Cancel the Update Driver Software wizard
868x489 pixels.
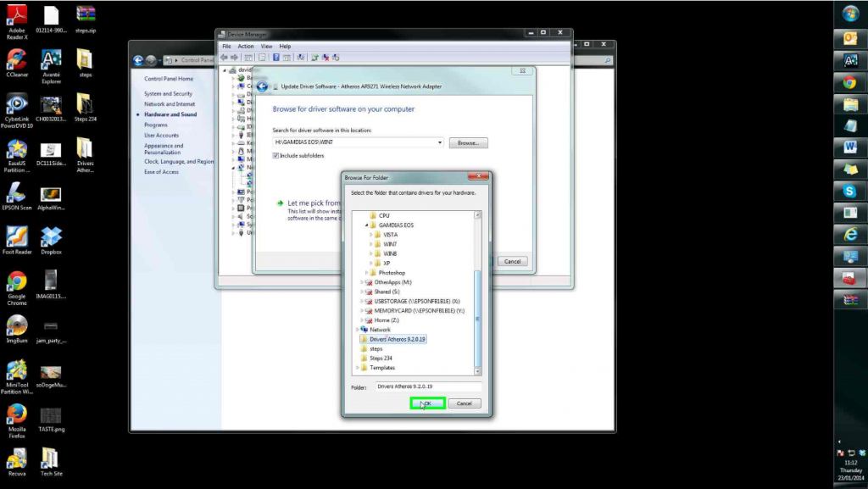click(512, 261)
